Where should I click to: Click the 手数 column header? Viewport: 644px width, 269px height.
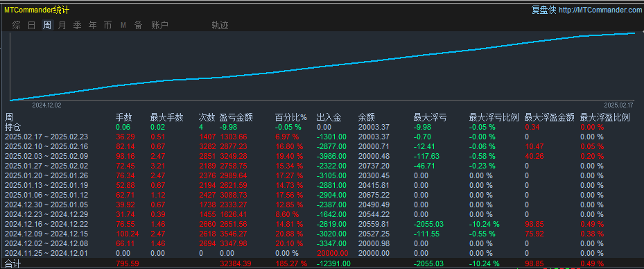[x=123, y=117]
